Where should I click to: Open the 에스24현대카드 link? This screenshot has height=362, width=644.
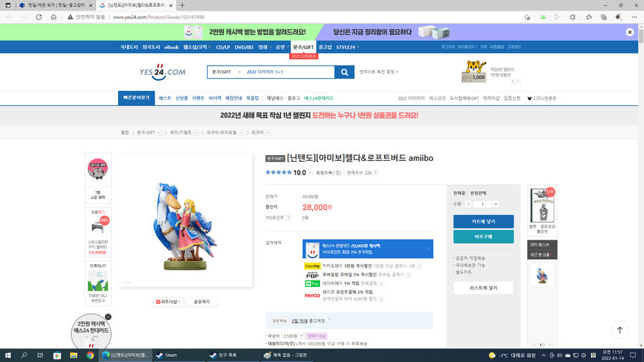coord(318,99)
